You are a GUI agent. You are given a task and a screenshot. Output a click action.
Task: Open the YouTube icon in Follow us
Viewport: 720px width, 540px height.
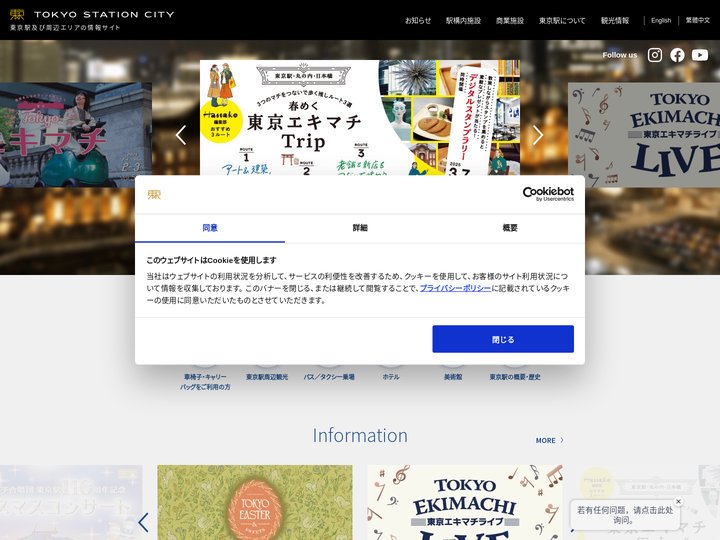700,55
